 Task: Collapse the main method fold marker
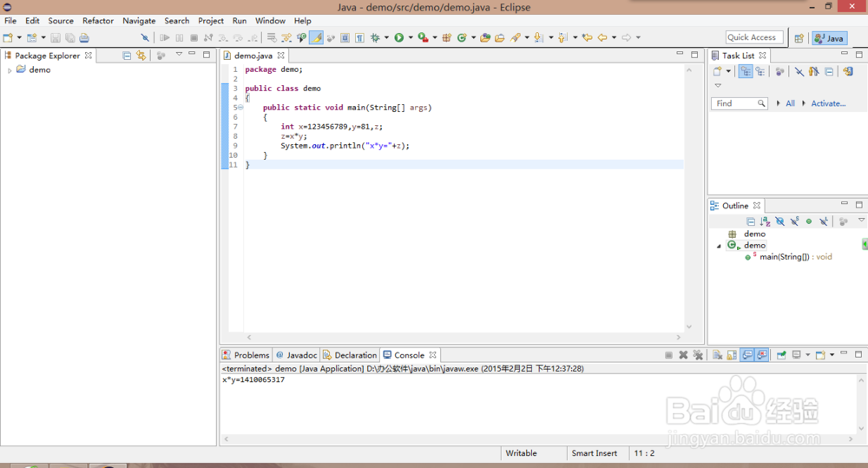(x=240, y=108)
